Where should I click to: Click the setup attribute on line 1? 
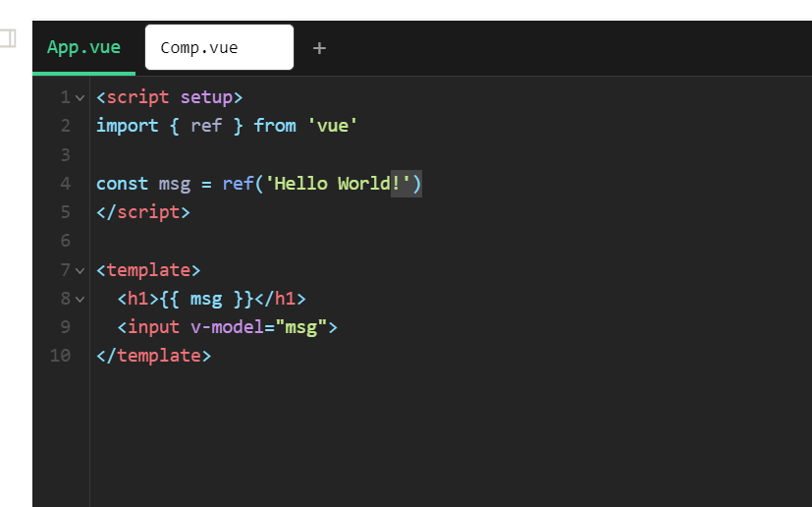206,97
